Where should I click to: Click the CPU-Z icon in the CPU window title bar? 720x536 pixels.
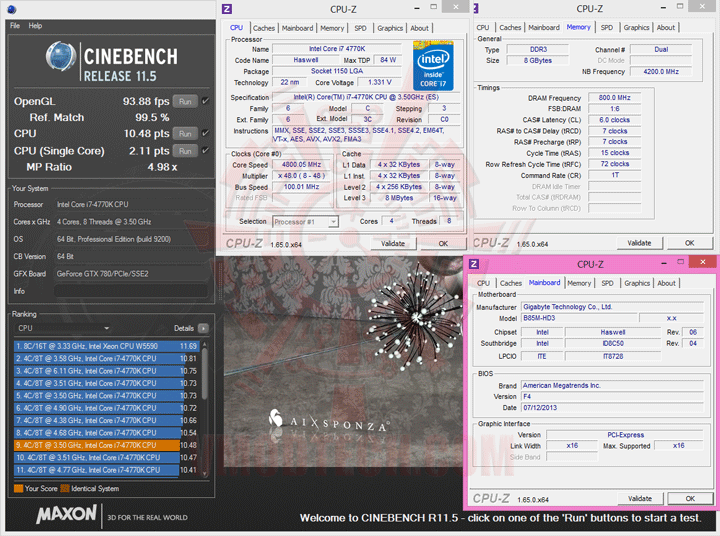coord(227,8)
